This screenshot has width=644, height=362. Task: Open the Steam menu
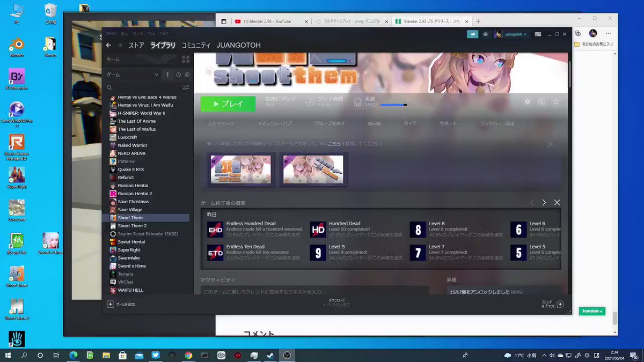tap(111, 33)
